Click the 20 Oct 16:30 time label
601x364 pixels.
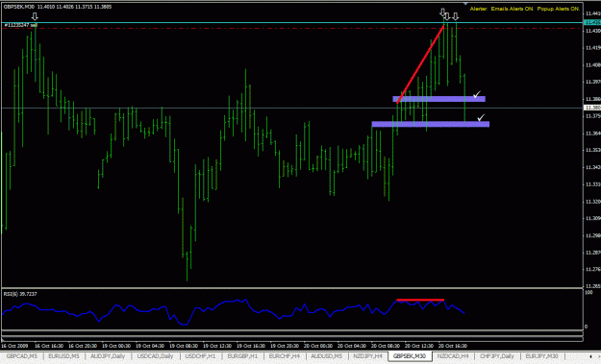coord(453,346)
